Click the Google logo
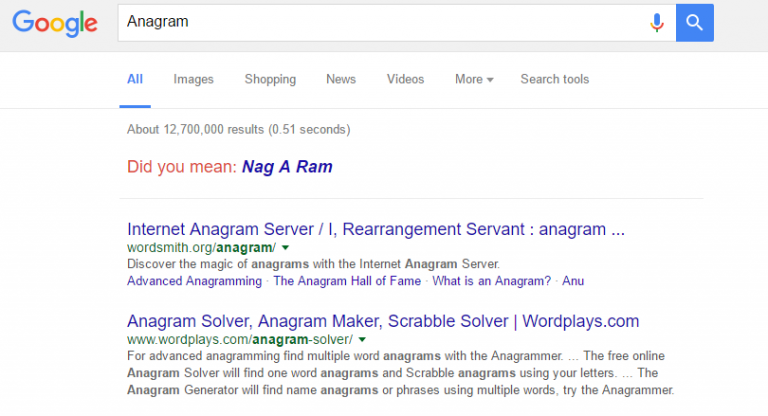Viewport: 768px width, 416px height. 55,23
